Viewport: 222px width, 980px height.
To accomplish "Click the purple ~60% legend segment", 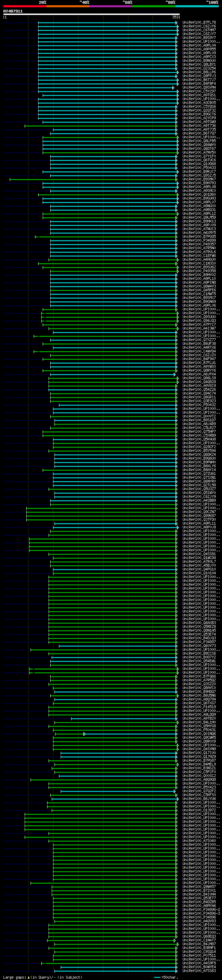I will pyautogui.click(x=111, y=6).
